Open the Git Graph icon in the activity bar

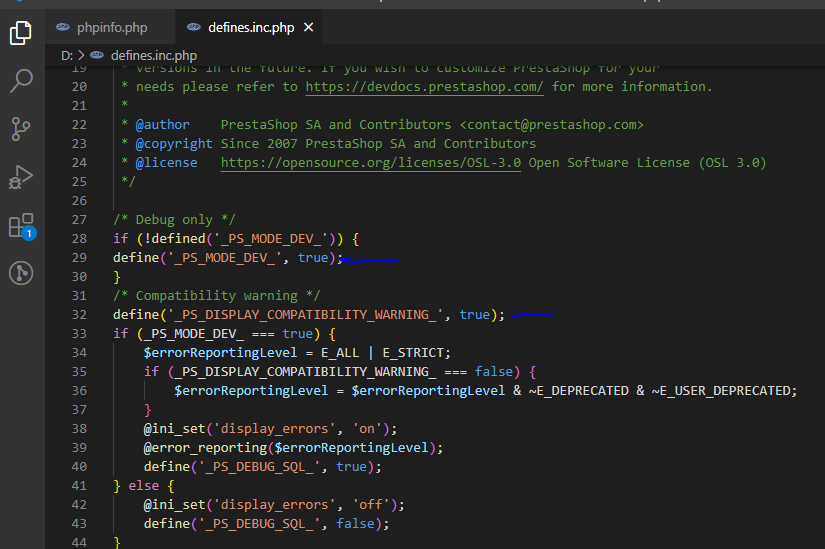pos(21,273)
